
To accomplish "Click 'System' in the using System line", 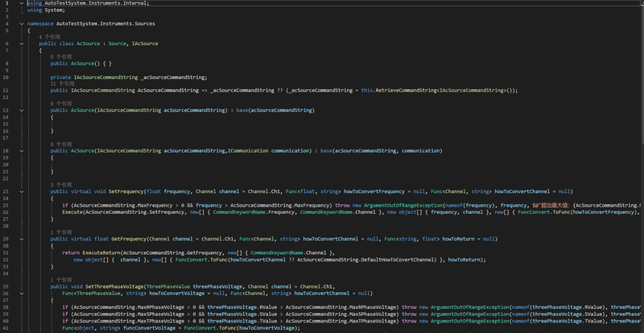I will click(x=53, y=10).
